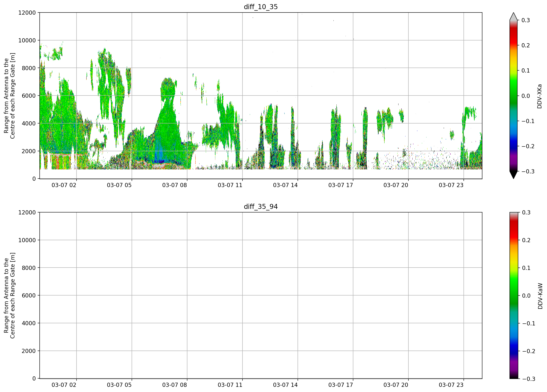Click the 0.1 tick on DDV-KaW colorbar
The width and height of the screenshot is (547, 392).
526,268
